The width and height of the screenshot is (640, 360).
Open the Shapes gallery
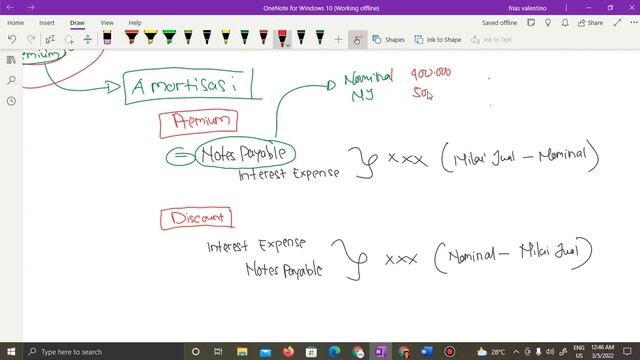[389, 40]
